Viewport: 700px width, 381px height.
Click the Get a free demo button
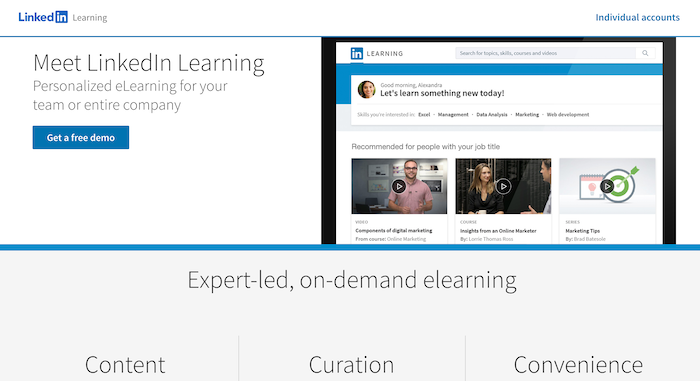click(81, 138)
